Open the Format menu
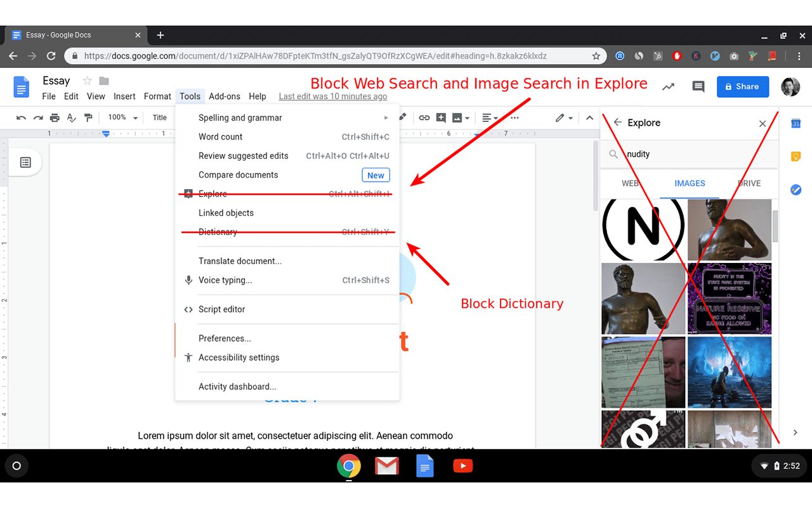The width and height of the screenshot is (812, 508). [x=157, y=97]
